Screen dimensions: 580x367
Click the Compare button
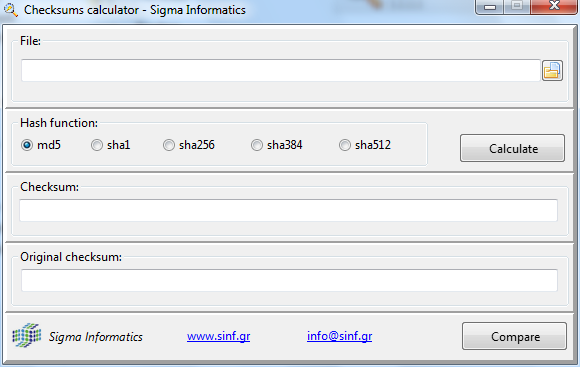coord(514,336)
